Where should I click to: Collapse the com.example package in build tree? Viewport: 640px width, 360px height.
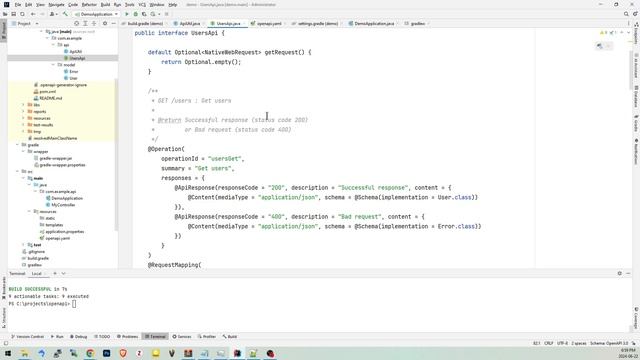coord(48,38)
